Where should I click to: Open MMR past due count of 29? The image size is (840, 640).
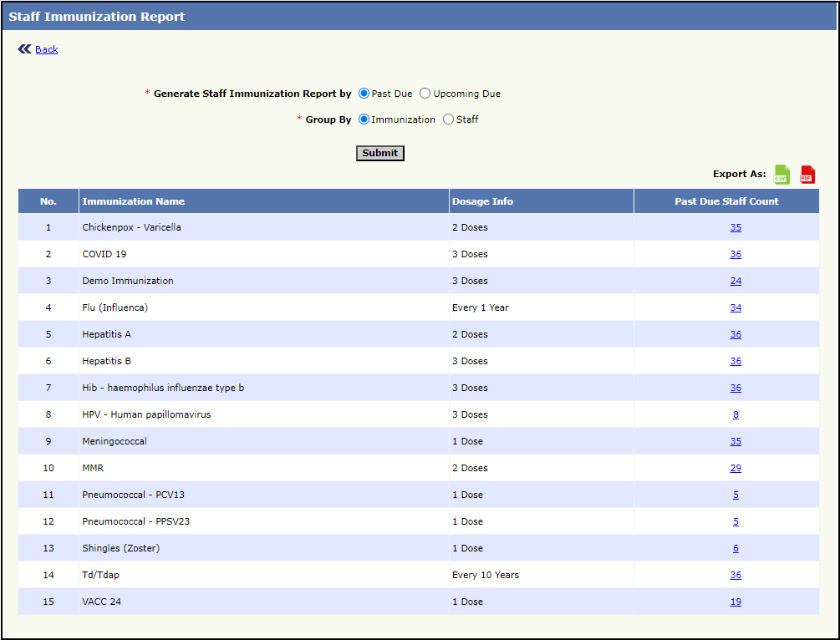tap(736, 468)
